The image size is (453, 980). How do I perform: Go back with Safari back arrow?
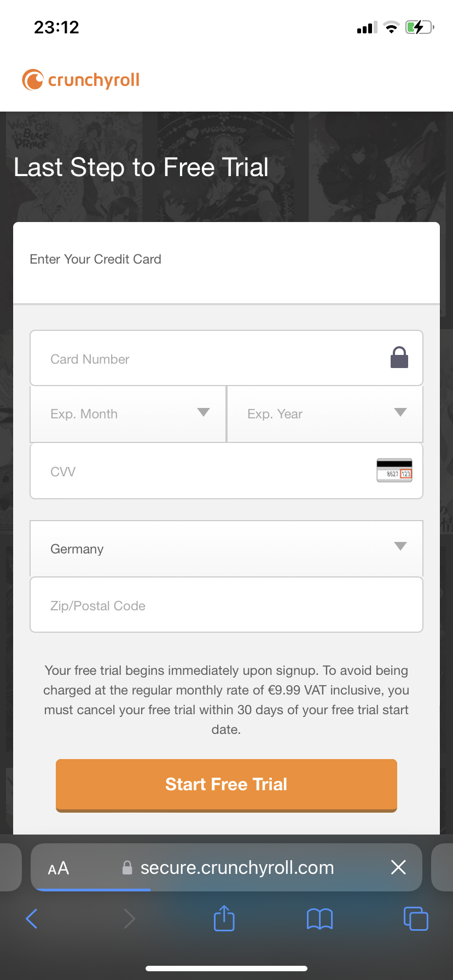click(32, 919)
